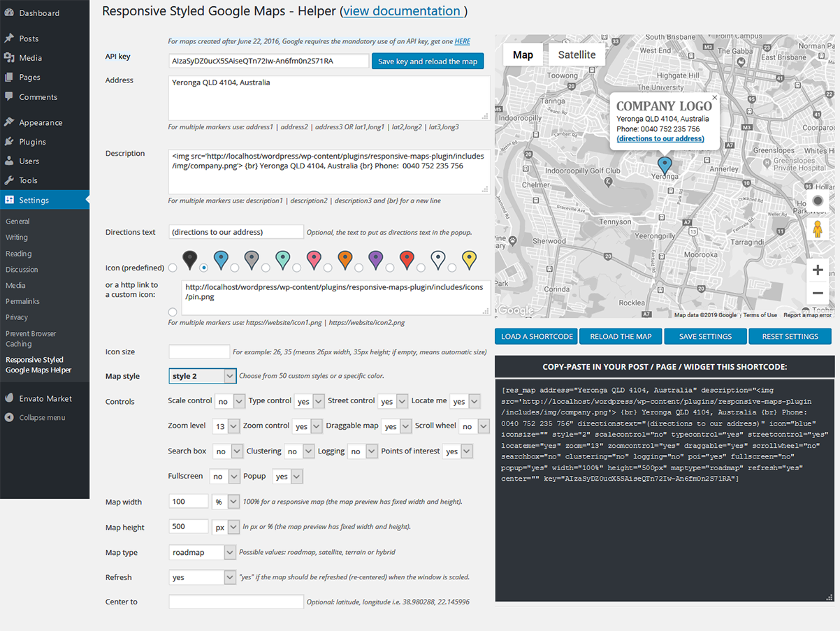Click directions to our address link in popup
Screen dimensions: 840x631
(660, 138)
